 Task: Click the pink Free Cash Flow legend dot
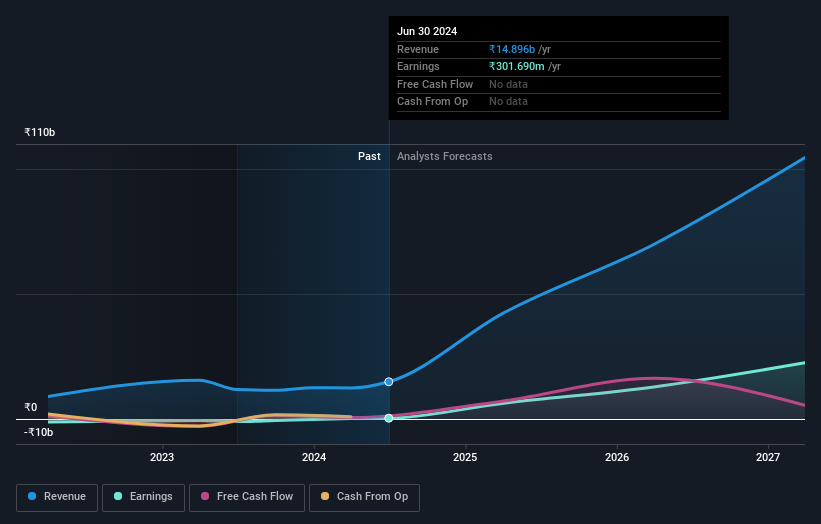[x=205, y=496]
